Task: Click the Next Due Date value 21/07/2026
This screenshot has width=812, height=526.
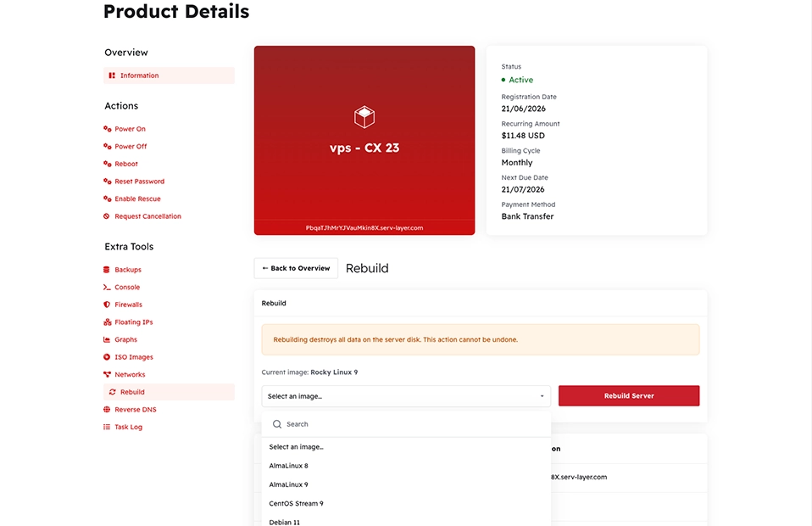Action: click(522, 189)
